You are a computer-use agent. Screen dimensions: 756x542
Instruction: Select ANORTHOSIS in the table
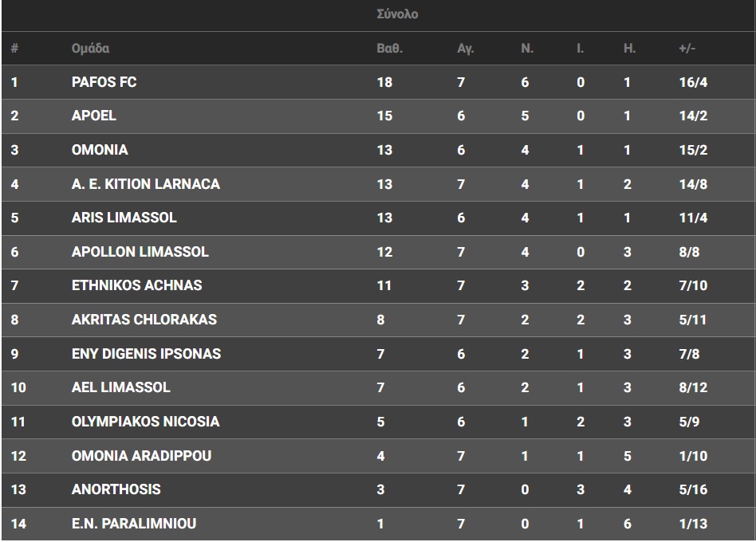click(116, 489)
